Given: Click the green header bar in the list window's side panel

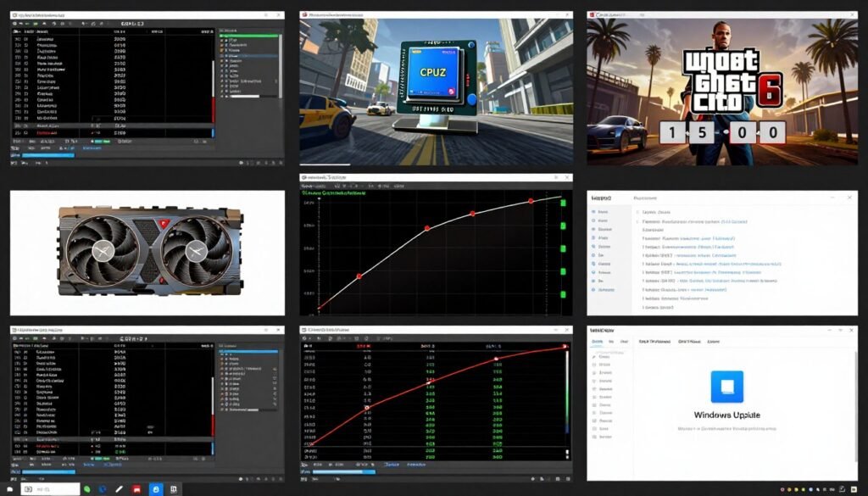Looking at the screenshot, I should click(249, 36).
